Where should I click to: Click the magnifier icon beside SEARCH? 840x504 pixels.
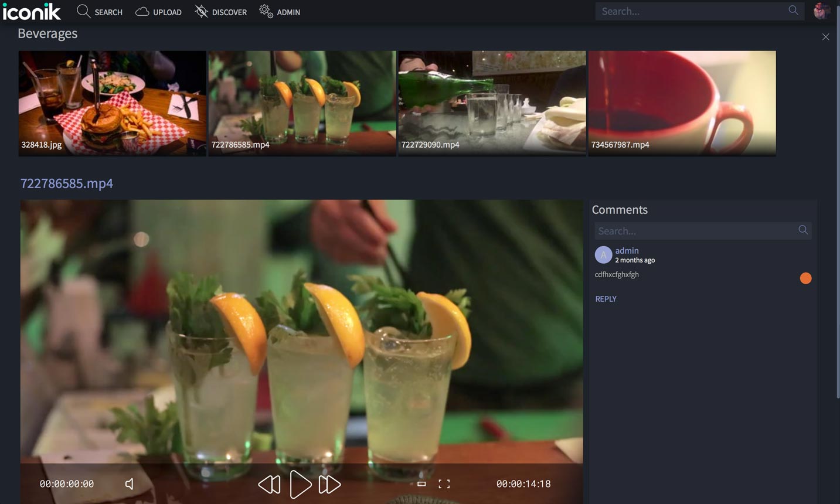[84, 11]
